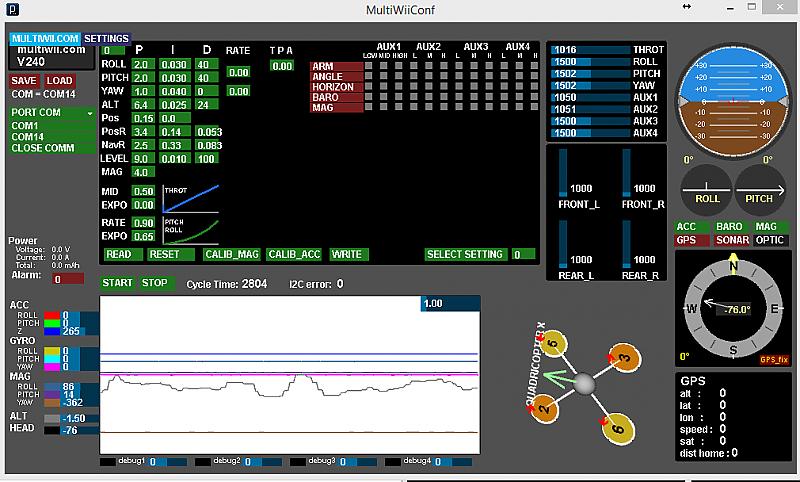The width and height of the screenshot is (800, 482).
Task: Click the ACC sensor indicator
Action: [x=692, y=226]
